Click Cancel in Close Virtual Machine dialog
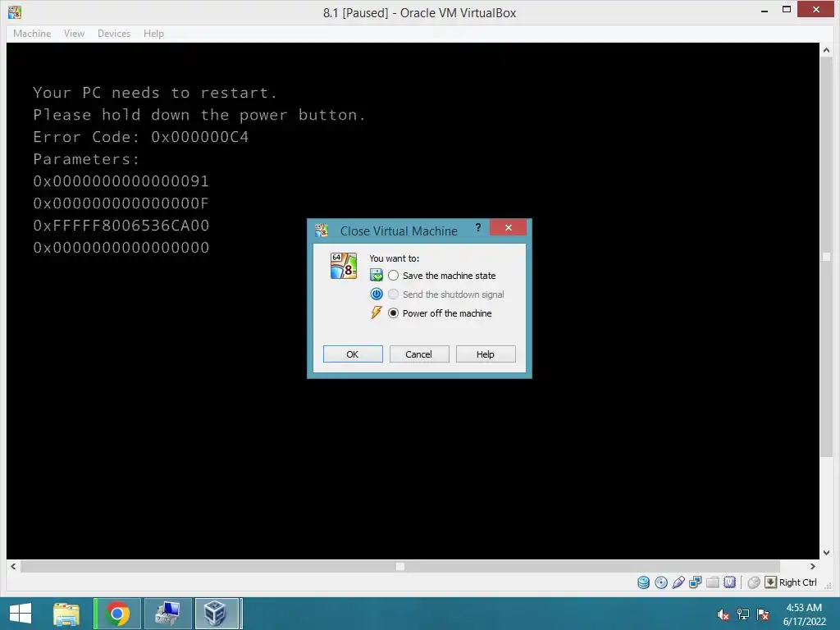The image size is (840, 630). click(419, 354)
